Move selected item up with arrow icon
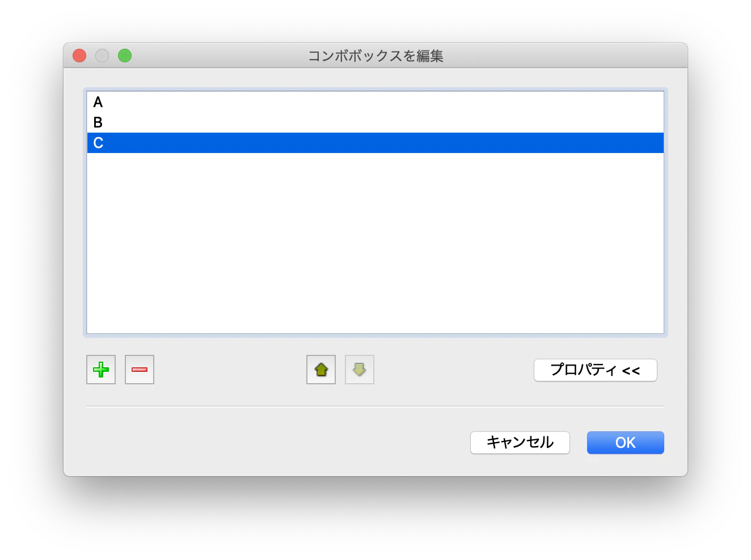 (x=321, y=370)
